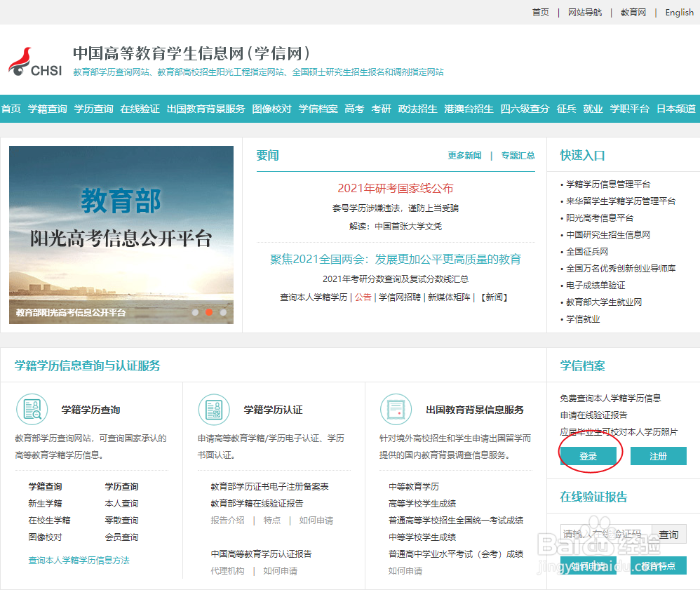Click the 学籍学历认证 circular document icon
The image size is (700, 590).
click(x=214, y=409)
